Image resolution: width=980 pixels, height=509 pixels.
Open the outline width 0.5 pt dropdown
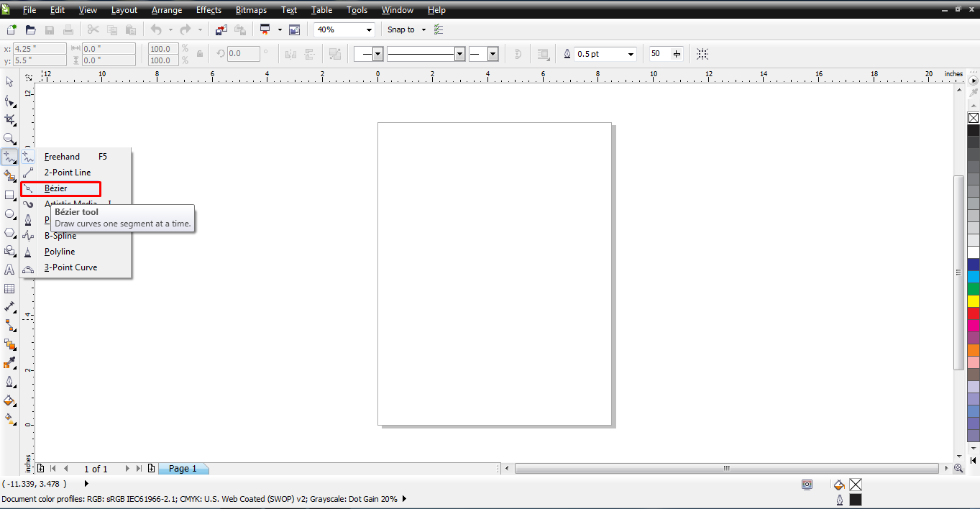pyautogui.click(x=631, y=54)
